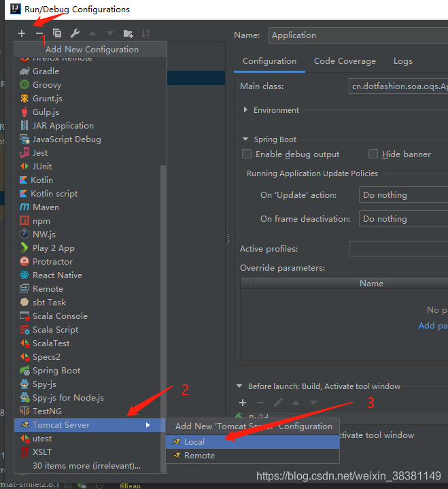Pick Scala Script configuration
The image size is (448, 489).
click(x=90, y=330)
